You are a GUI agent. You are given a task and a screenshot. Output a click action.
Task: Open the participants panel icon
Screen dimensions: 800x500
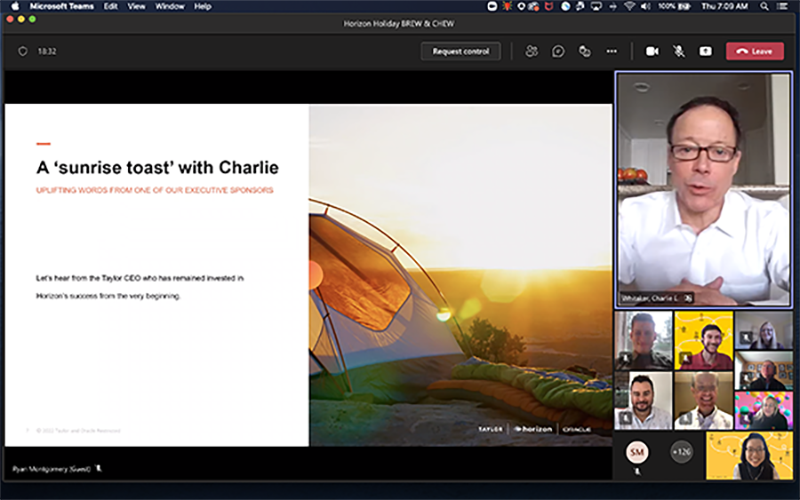532,51
